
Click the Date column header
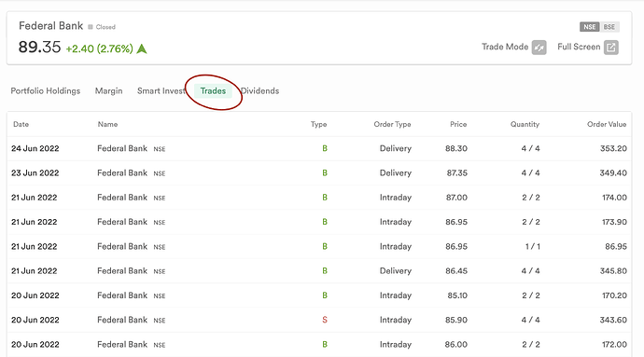pos(21,124)
